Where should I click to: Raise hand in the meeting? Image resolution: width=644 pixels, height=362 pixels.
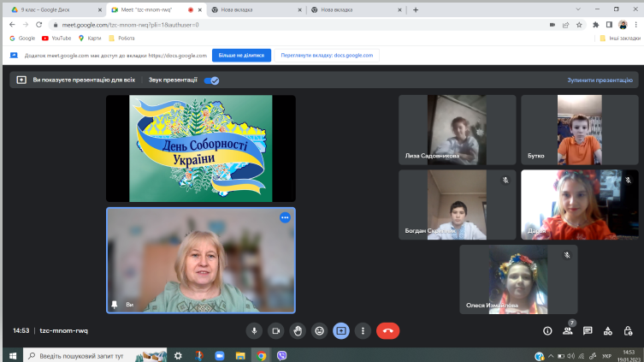tap(298, 330)
